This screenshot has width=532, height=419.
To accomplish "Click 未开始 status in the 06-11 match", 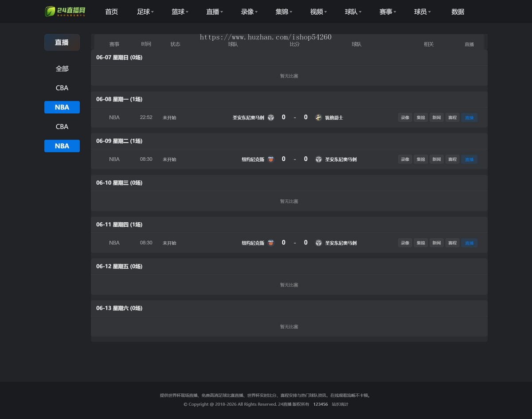I will pyautogui.click(x=169, y=243).
